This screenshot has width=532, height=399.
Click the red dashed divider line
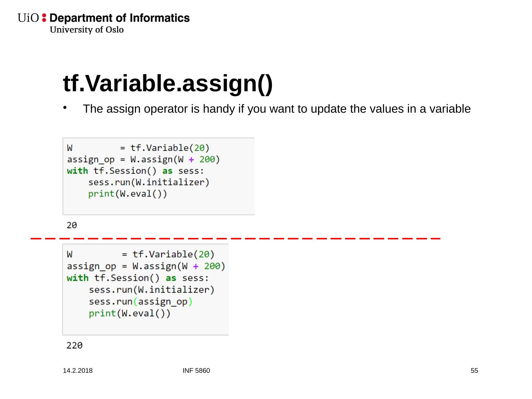tap(235, 239)
